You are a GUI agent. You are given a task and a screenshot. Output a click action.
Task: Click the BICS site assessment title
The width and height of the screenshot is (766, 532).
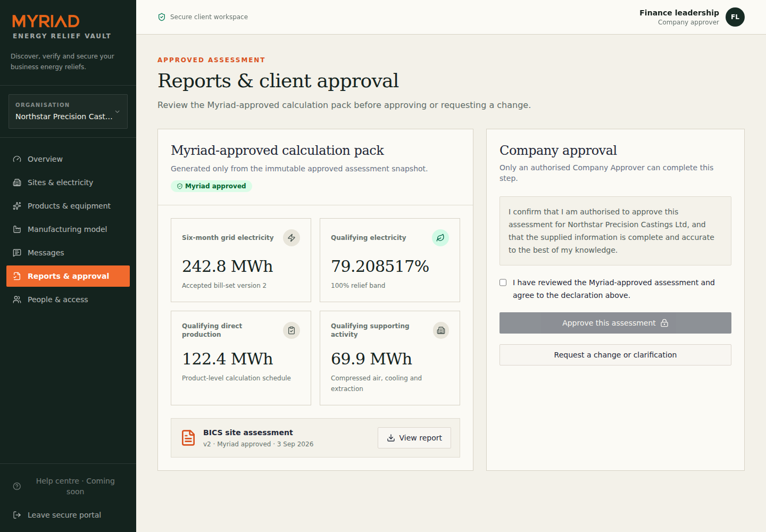[248, 433]
